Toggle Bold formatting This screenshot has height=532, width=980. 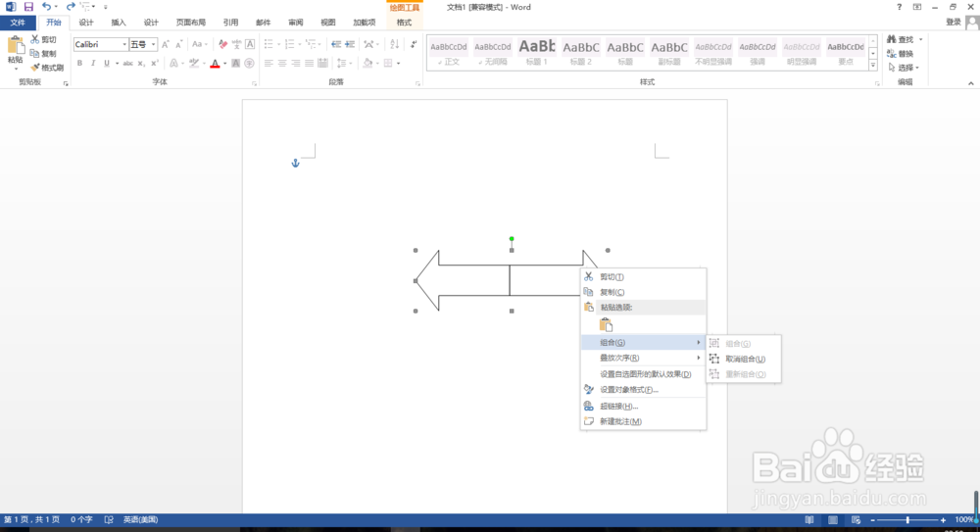(x=79, y=63)
